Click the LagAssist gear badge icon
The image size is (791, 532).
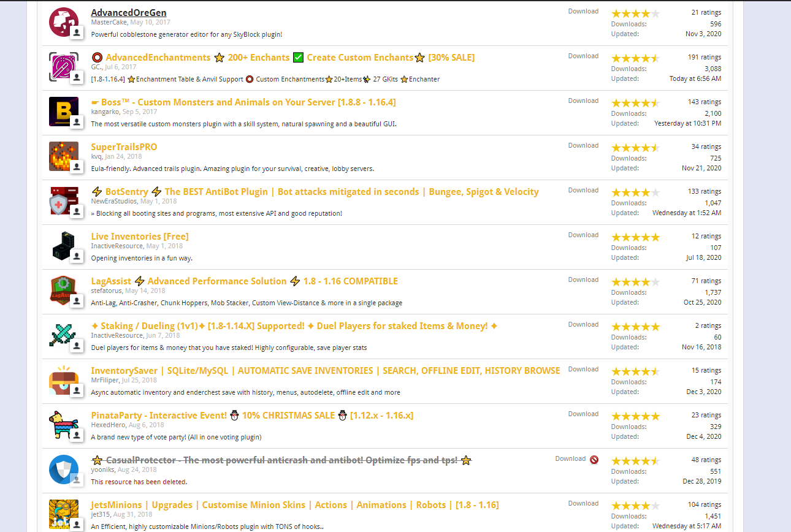point(64,291)
